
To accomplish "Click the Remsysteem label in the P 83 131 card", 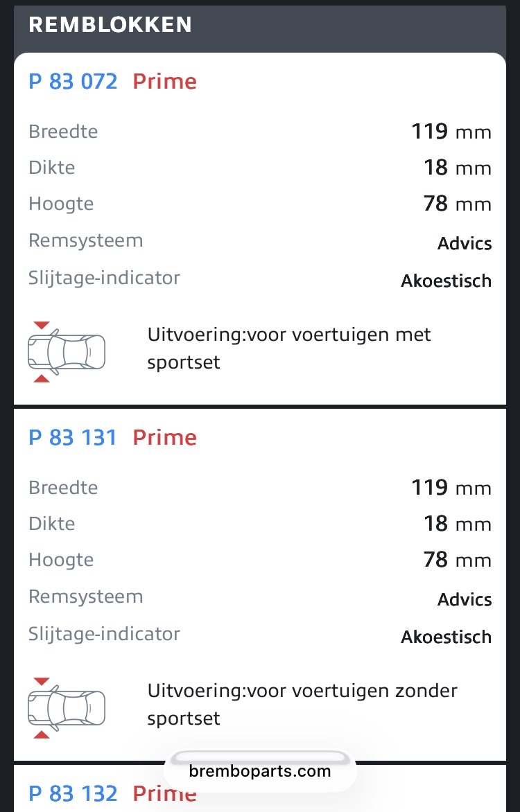I will pyautogui.click(x=85, y=597).
